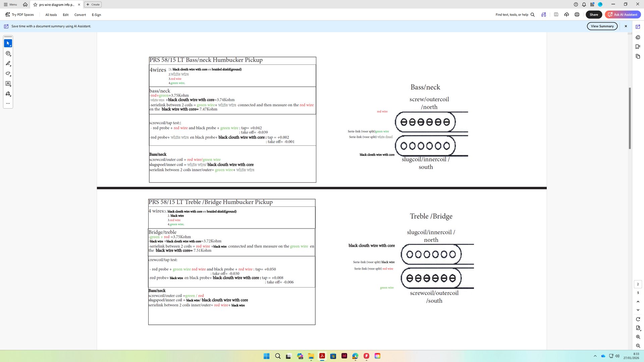Click the print icon in top bar
The height and width of the screenshot is (362, 644).
pos(577,14)
